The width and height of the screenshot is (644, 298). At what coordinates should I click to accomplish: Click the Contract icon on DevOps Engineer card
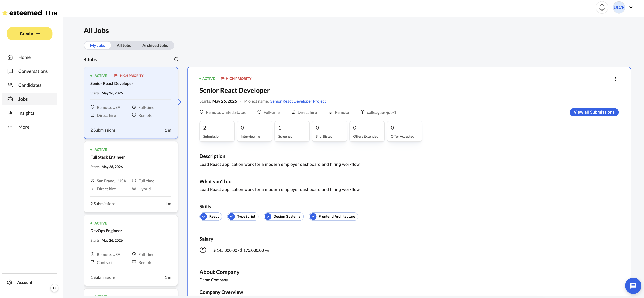[x=92, y=262]
